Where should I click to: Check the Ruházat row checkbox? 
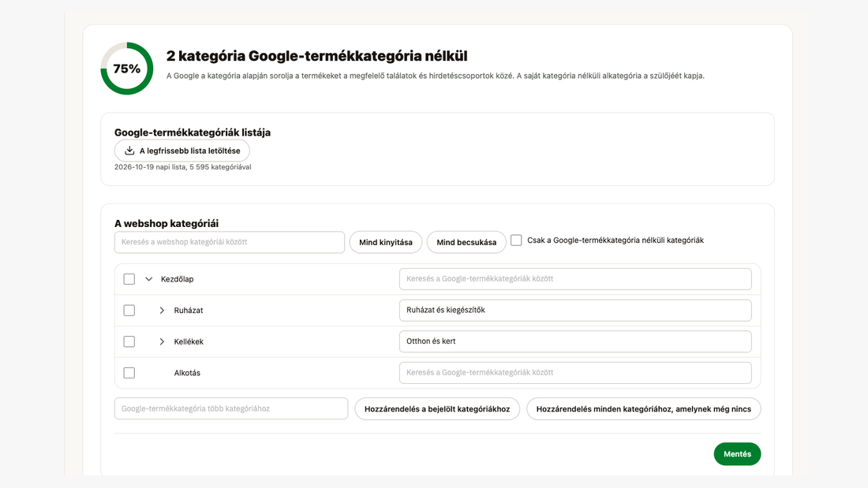click(x=129, y=311)
